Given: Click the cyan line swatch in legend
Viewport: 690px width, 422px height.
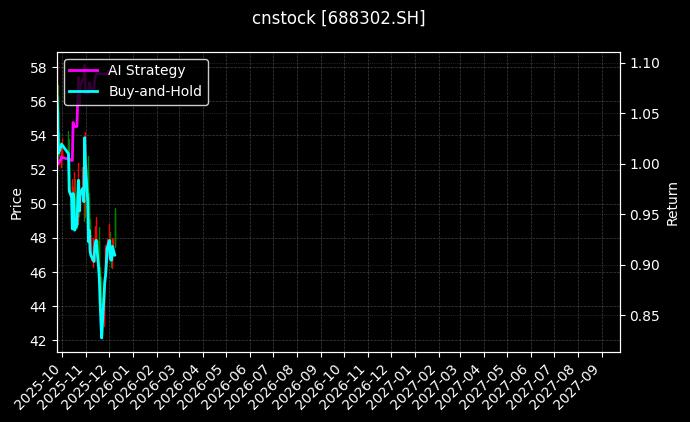Looking at the screenshot, I should click(x=84, y=91).
